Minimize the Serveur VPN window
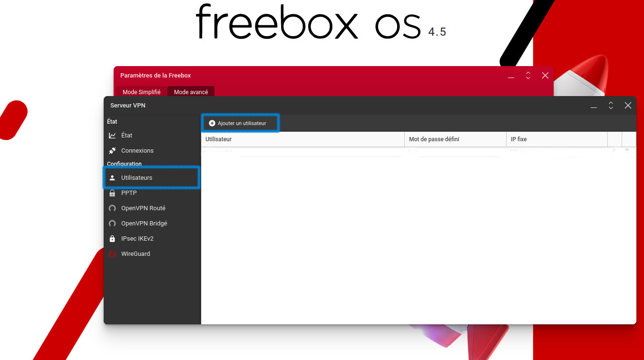The height and width of the screenshot is (360, 644). click(594, 106)
